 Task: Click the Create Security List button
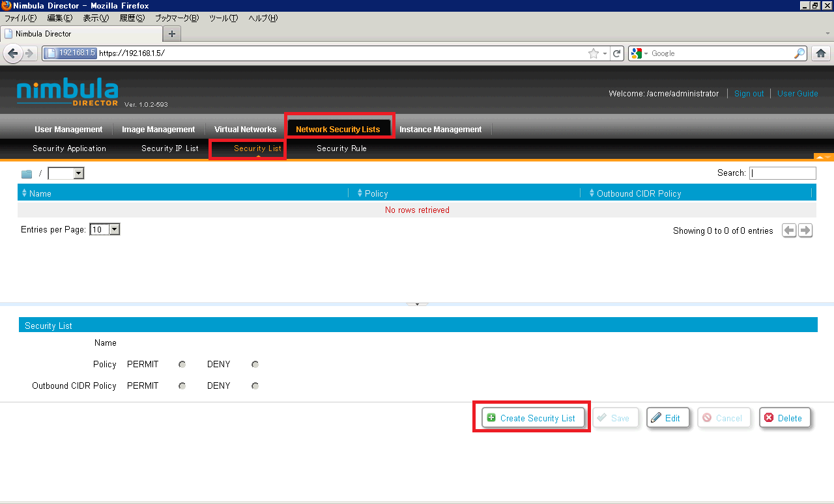532,418
